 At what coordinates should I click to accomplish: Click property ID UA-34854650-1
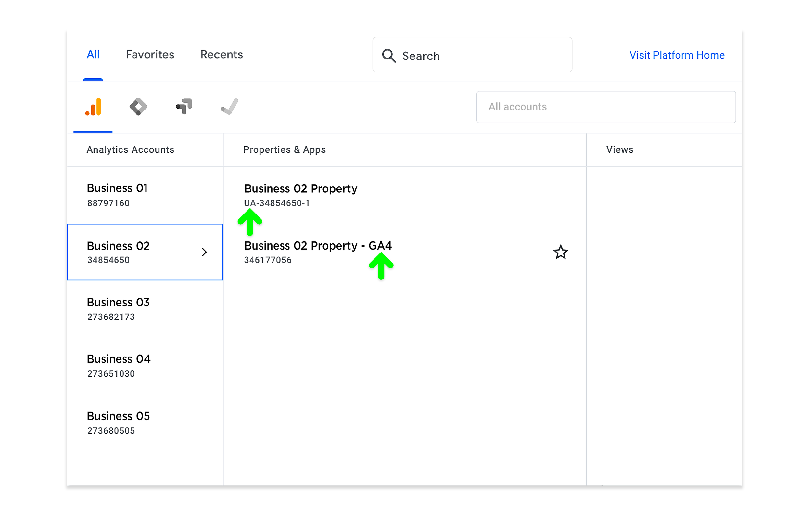277,203
